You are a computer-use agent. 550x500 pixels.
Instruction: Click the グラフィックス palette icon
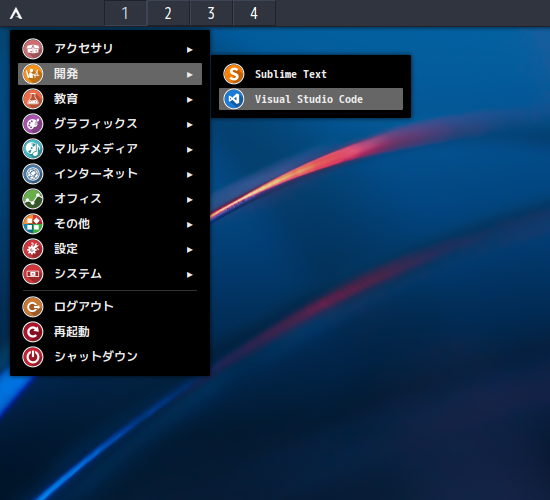(x=33, y=124)
